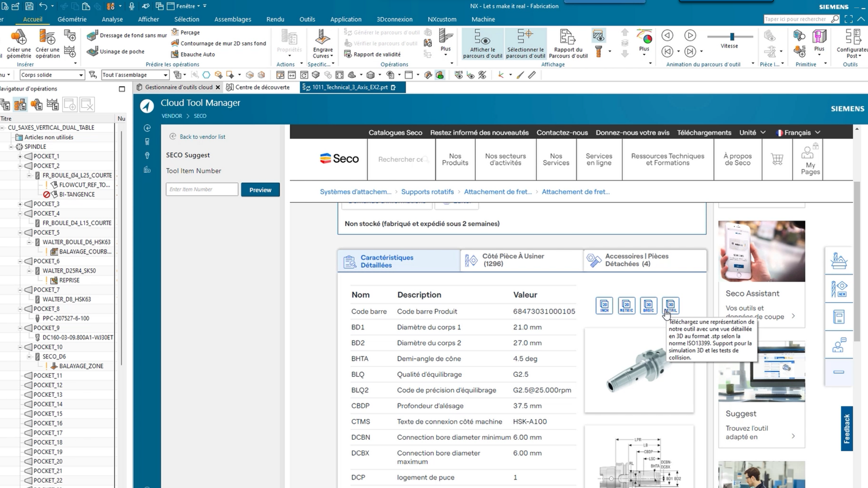Click the Preview button
868x488 pixels.
tap(260, 190)
